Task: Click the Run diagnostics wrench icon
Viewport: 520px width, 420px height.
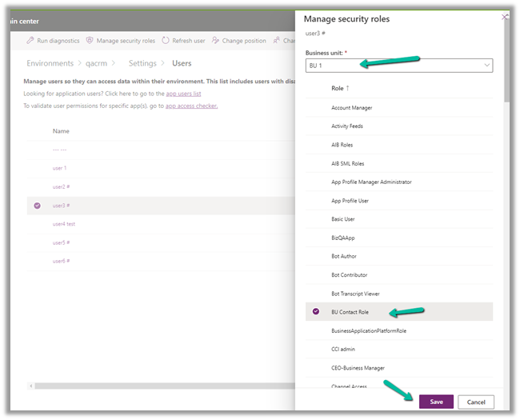Action: [x=30, y=40]
